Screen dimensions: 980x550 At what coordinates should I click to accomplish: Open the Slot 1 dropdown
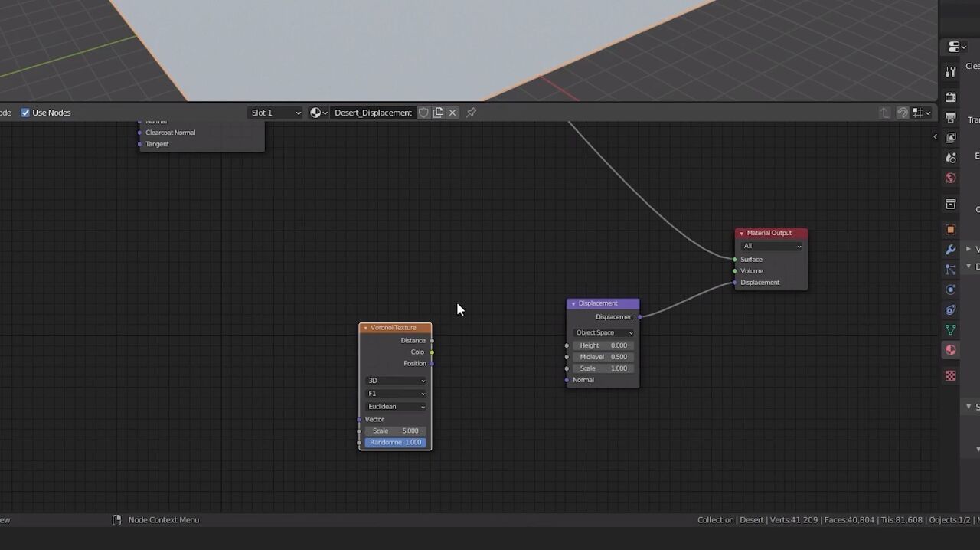[276, 113]
